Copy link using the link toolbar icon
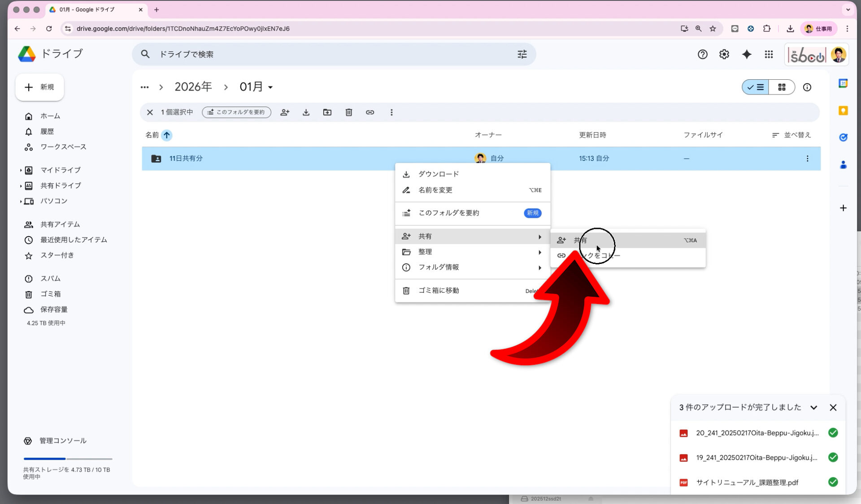The width and height of the screenshot is (861, 504). click(x=370, y=112)
